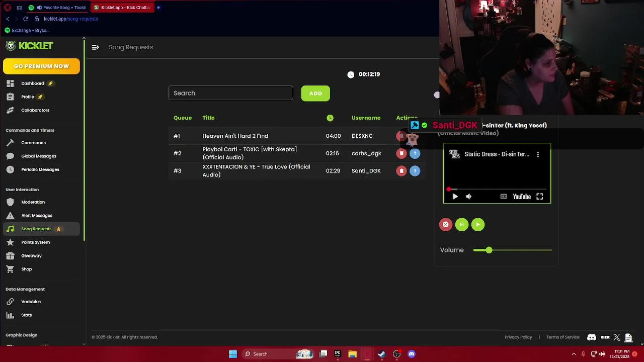Move Playboi Carti TOXIC up the queue

415,153
